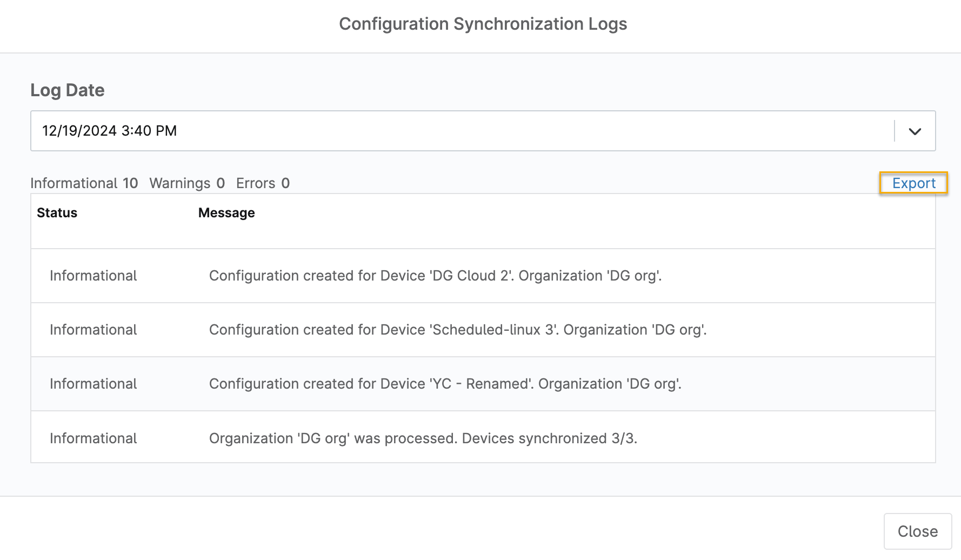Select the 'Devices synchronized 3/3' message

[x=423, y=438]
